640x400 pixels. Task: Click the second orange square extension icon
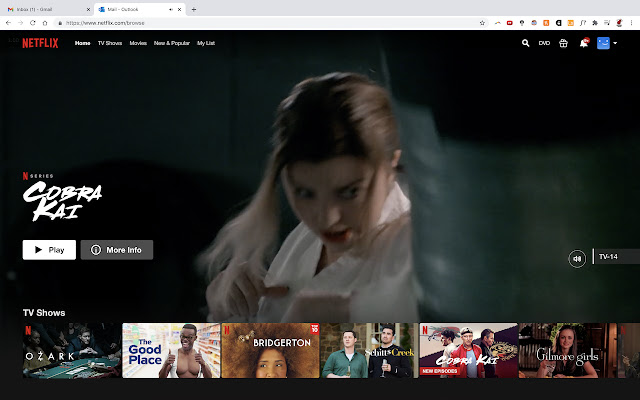[x=571, y=23]
